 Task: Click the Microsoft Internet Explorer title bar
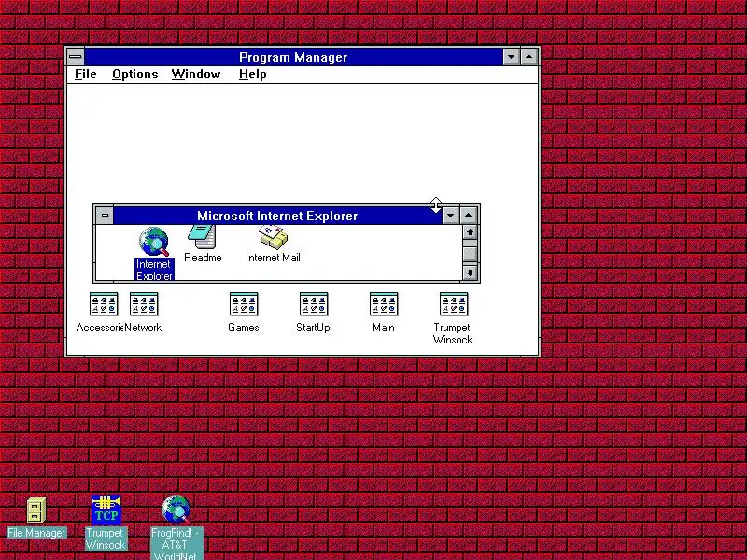coord(277,216)
